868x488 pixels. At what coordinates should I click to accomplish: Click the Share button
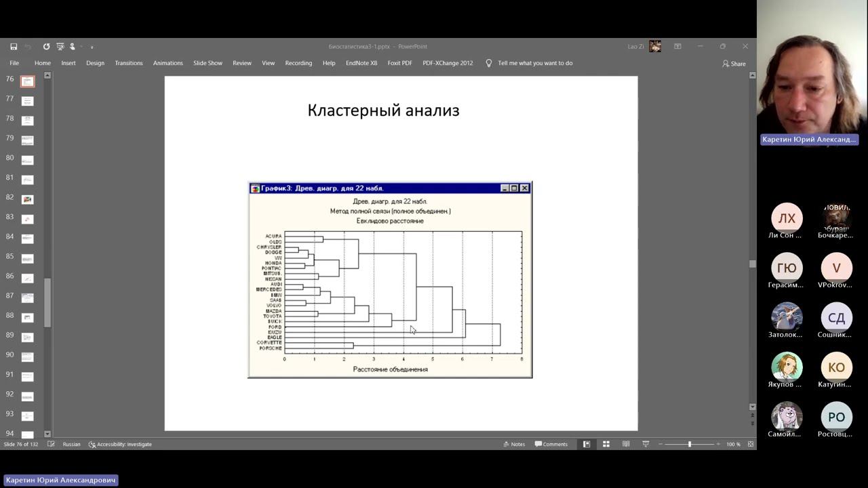tap(734, 64)
